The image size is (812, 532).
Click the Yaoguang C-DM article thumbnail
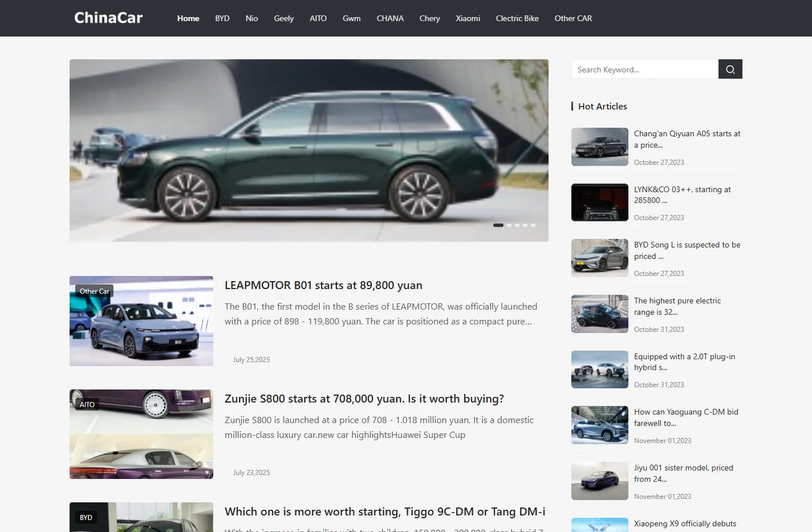coord(600,425)
